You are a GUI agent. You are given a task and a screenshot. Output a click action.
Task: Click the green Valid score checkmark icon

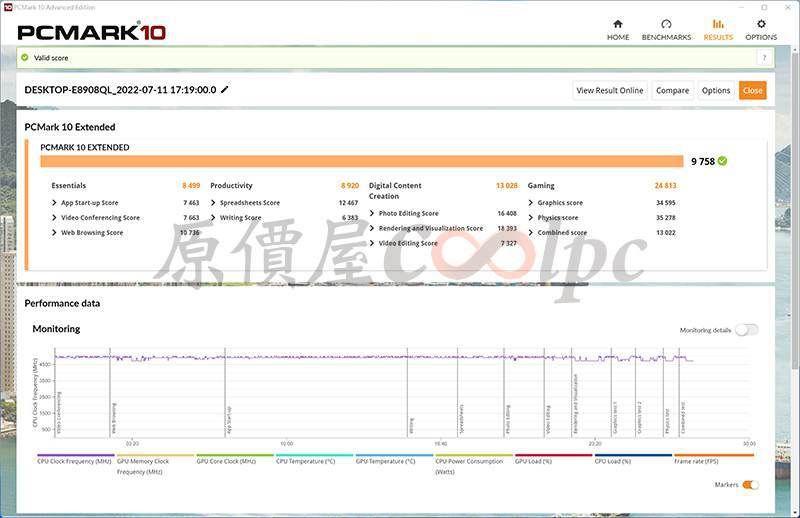(x=24, y=58)
